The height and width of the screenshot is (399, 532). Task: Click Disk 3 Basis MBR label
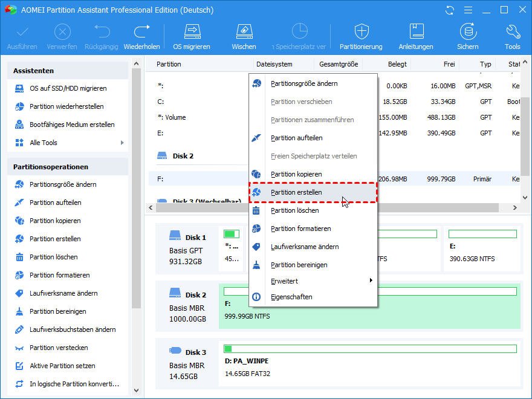(x=187, y=363)
